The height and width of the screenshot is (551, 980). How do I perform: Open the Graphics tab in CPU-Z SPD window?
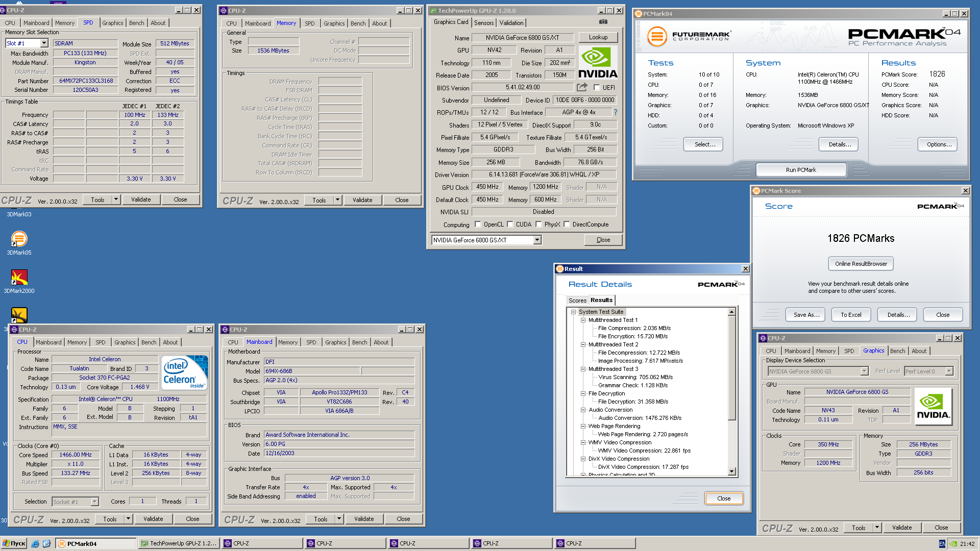[x=112, y=23]
